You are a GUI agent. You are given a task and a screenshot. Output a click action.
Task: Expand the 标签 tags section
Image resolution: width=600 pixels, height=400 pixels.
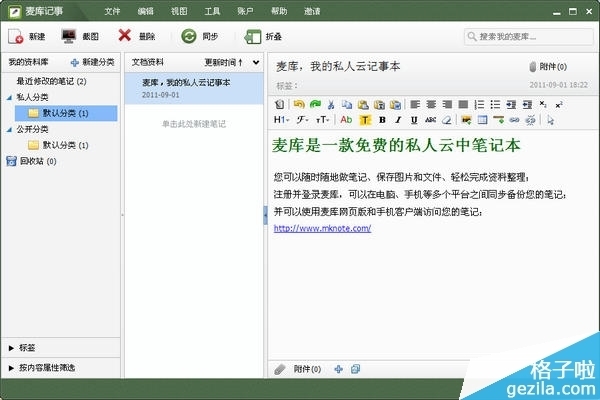[x=22, y=348]
